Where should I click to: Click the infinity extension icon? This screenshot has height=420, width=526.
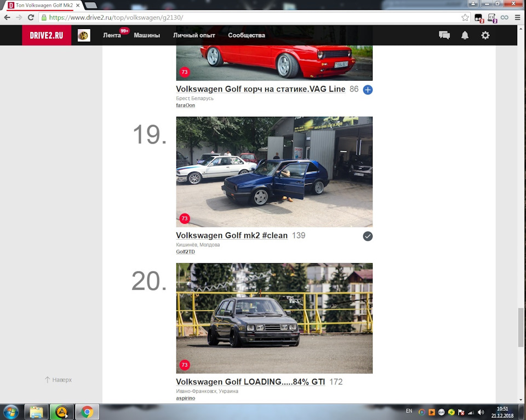504,18
